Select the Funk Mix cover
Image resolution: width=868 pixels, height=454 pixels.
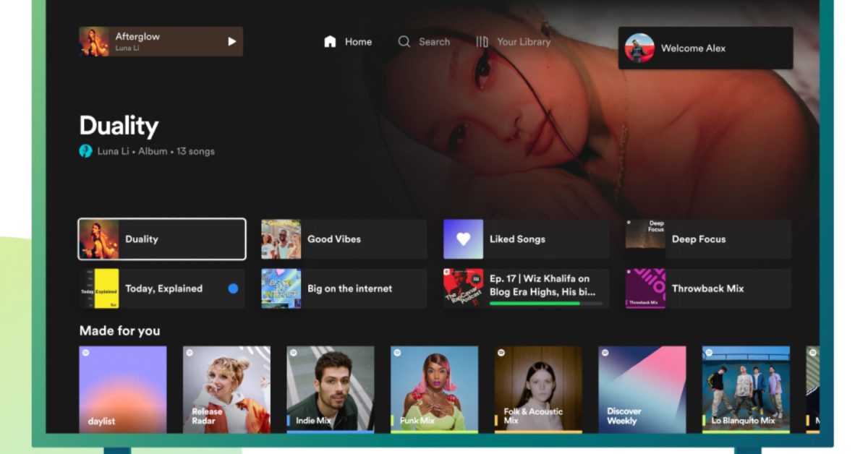click(434, 389)
